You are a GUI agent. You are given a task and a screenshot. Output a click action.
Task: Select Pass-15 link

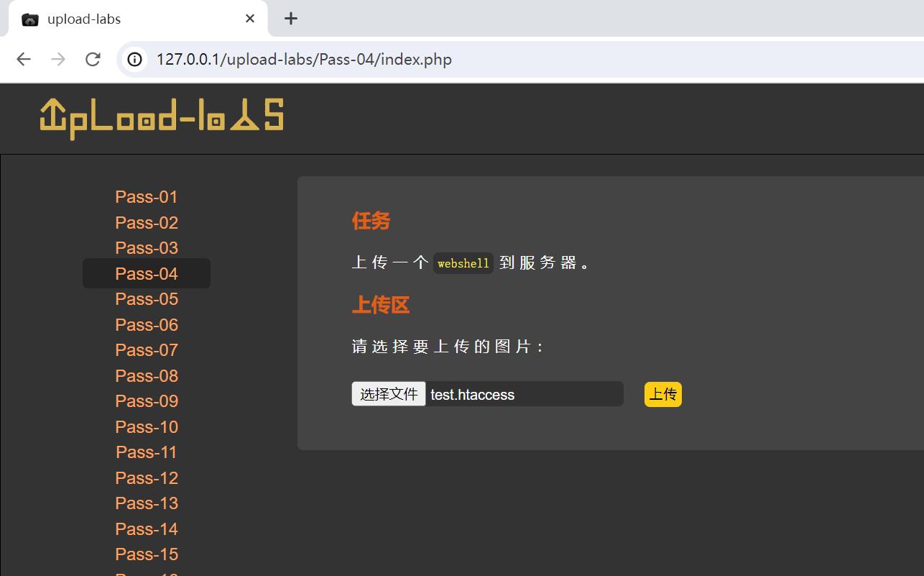tap(147, 554)
